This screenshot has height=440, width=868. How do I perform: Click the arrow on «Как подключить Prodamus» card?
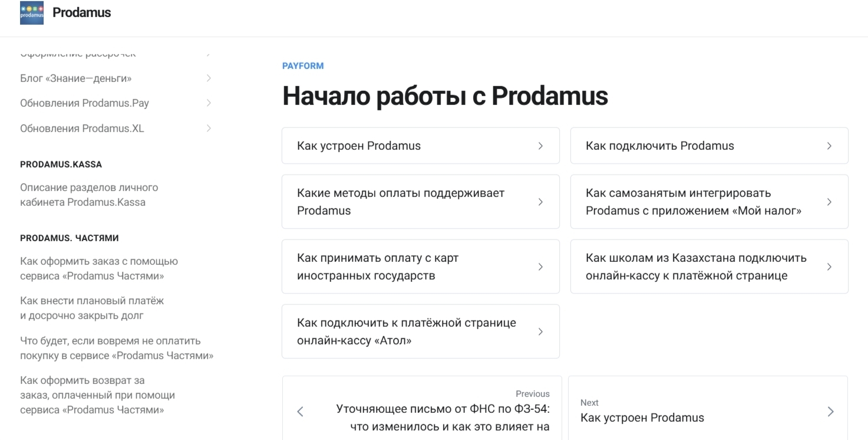pyautogui.click(x=829, y=146)
